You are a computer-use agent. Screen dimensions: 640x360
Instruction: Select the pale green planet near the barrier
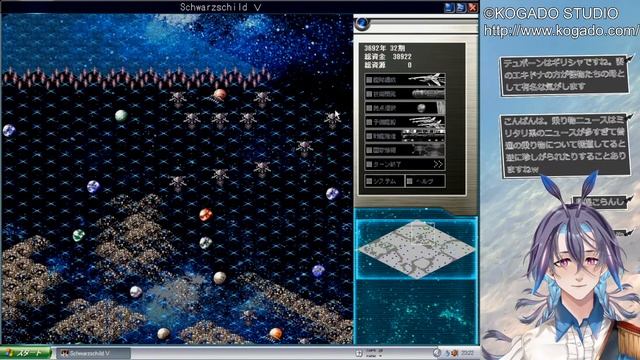tap(121, 116)
